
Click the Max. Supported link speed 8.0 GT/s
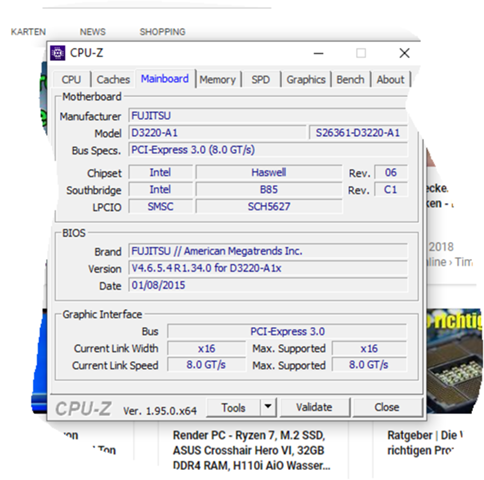pyautogui.click(x=369, y=365)
